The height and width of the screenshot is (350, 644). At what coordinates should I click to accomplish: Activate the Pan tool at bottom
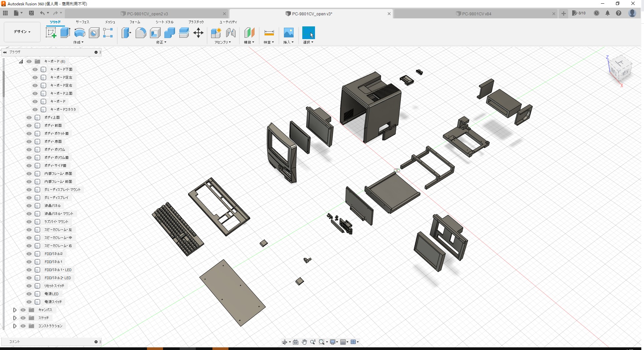tap(304, 342)
